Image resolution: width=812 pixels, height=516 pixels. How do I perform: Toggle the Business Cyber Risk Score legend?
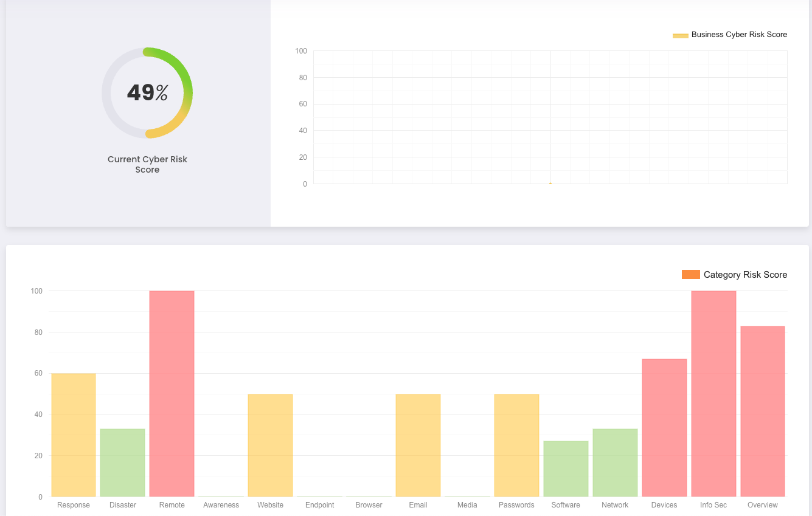pyautogui.click(x=729, y=35)
